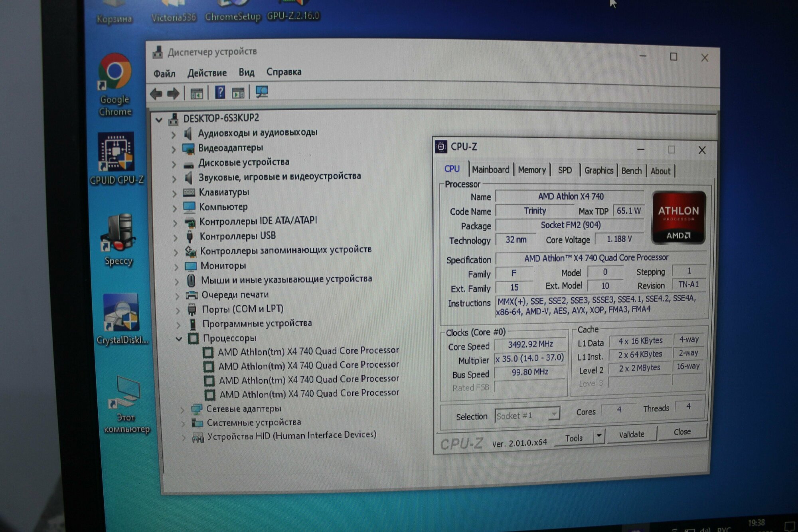Expand Компьютер node

174,208
